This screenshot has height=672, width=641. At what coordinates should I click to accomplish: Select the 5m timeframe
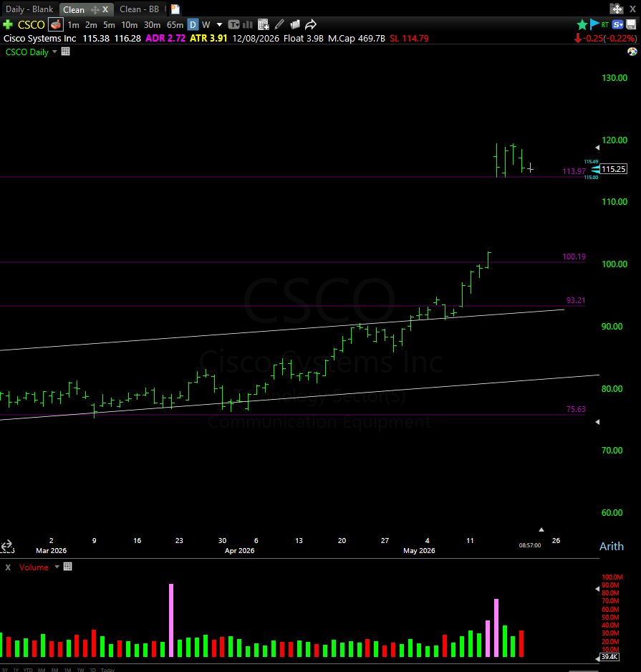pos(109,25)
